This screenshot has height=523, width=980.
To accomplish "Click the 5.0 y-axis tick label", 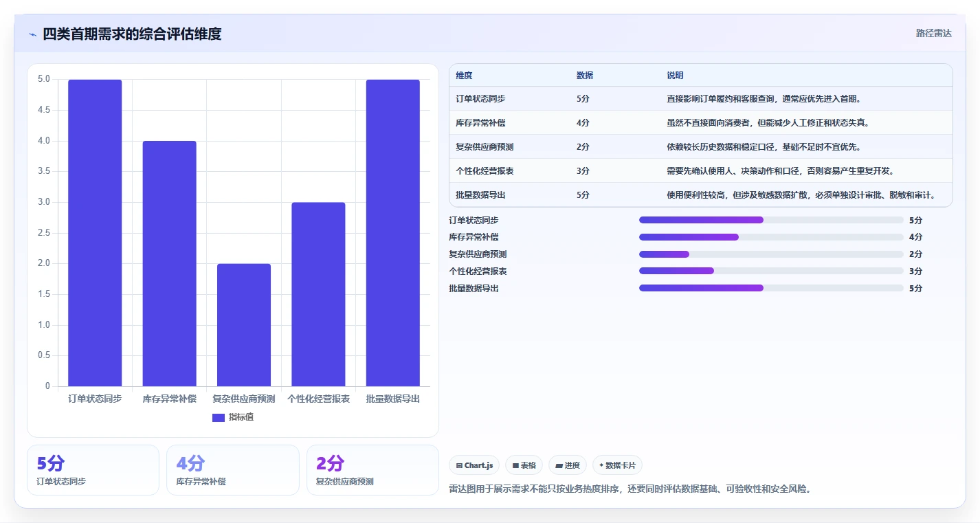I will pos(44,79).
